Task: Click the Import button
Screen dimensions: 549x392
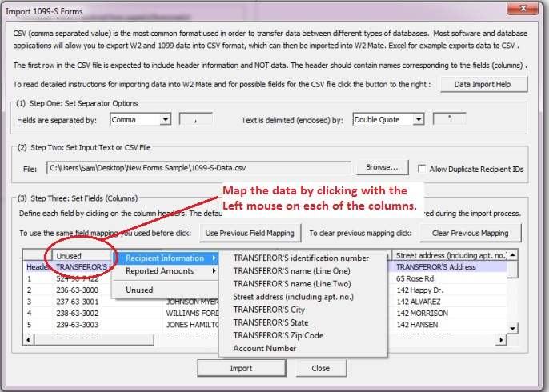Action: (x=241, y=368)
